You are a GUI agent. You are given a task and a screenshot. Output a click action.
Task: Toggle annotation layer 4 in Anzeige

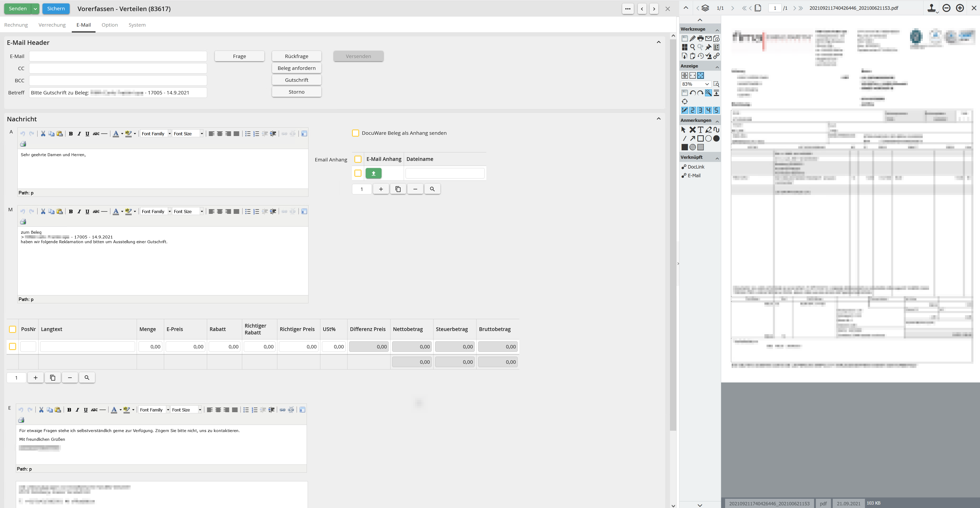tap(708, 110)
